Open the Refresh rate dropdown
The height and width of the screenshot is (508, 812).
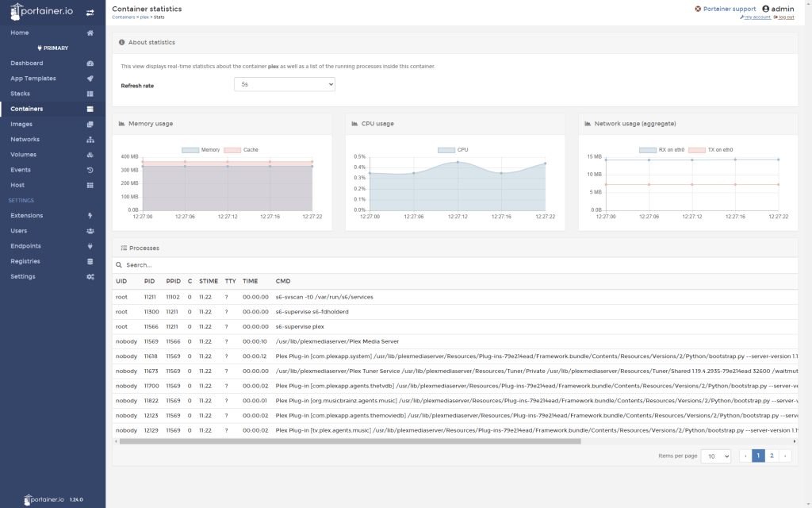click(x=284, y=84)
